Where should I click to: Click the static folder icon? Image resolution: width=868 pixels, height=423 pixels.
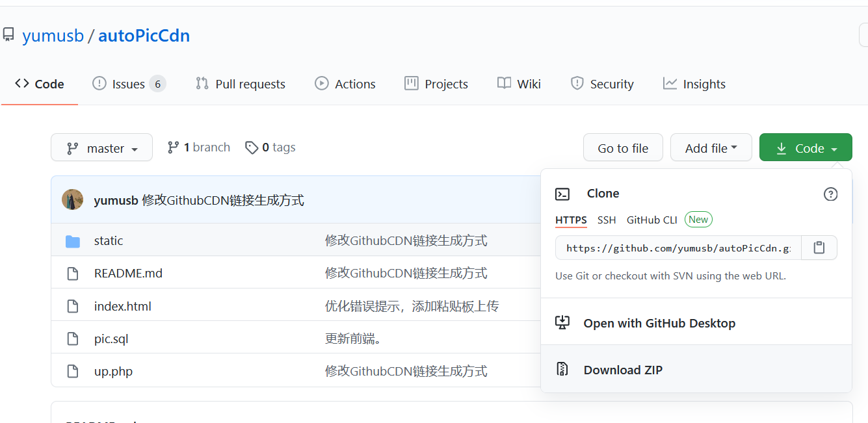click(73, 241)
